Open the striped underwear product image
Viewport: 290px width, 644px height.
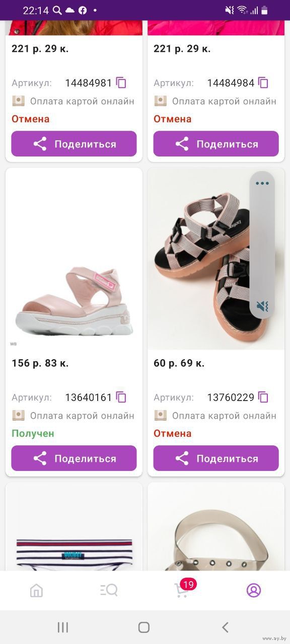[x=74, y=527]
